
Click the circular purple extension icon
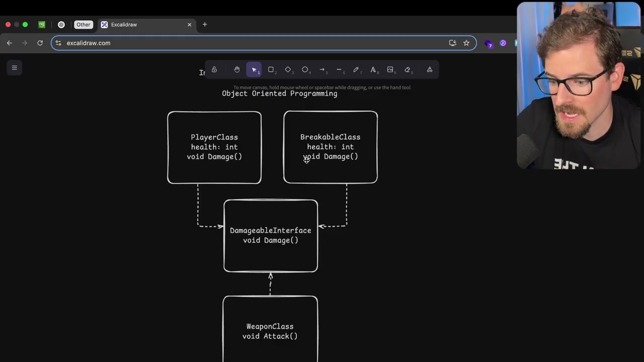pos(503,43)
